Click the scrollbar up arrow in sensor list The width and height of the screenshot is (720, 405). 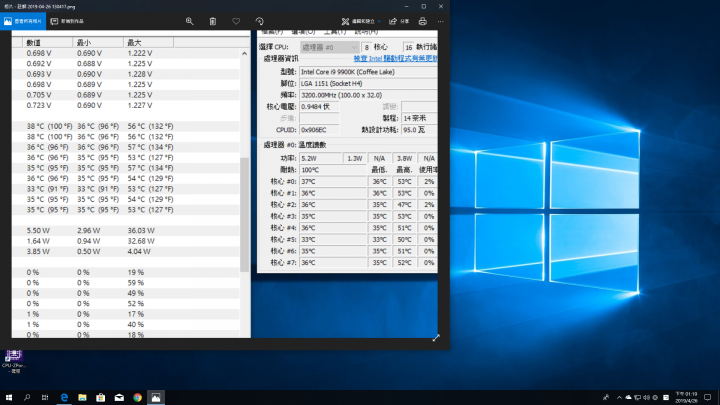coord(244,54)
